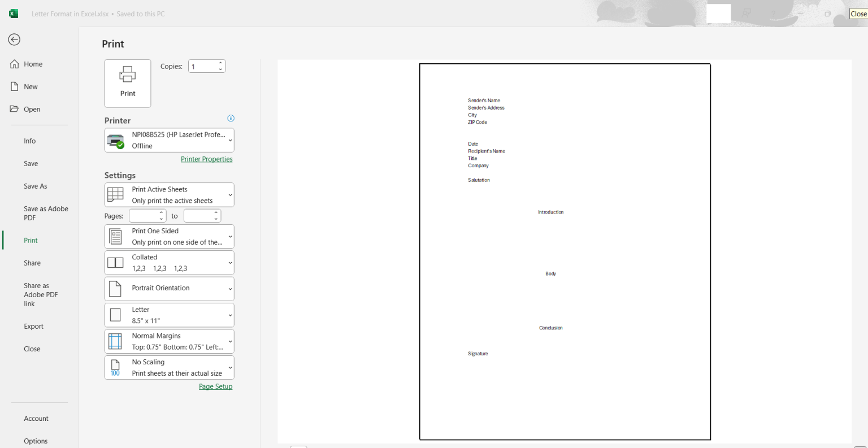The width and height of the screenshot is (868, 448).
Task: Increase Copies using the up stepper arrow
Action: pyautogui.click(x=220, y=63)
